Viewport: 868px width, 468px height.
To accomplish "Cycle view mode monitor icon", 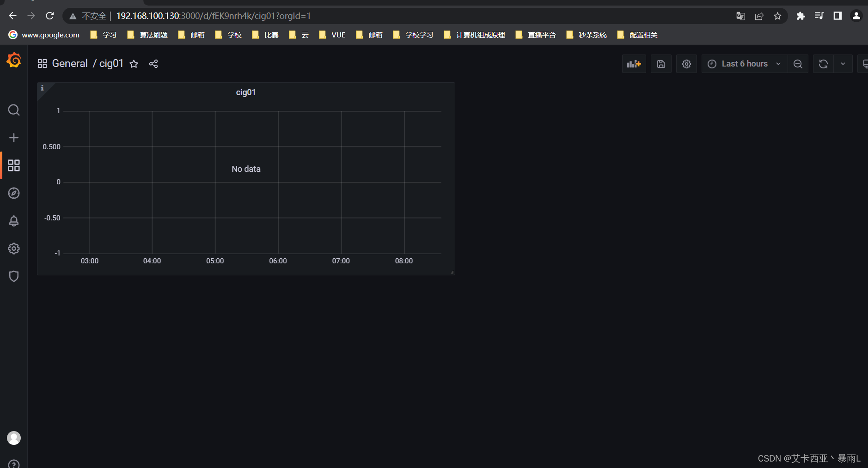I will (863, 64).
